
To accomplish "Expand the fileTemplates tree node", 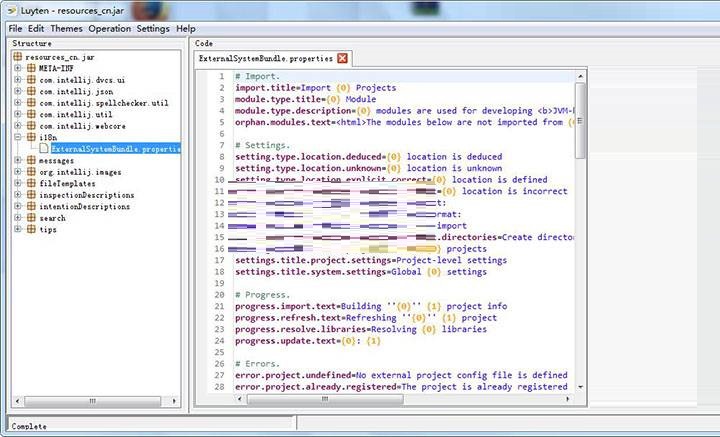I will tap(17, 183).
